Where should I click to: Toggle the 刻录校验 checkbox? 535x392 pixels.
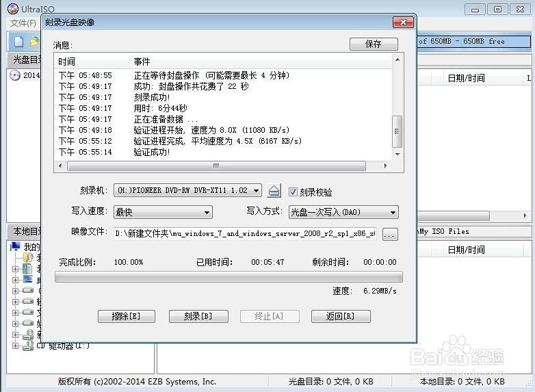coord(293,192)
